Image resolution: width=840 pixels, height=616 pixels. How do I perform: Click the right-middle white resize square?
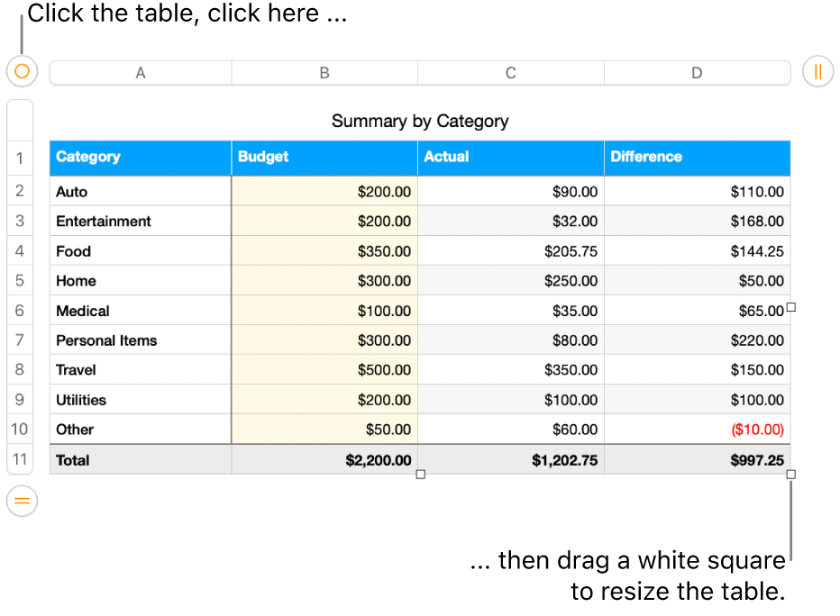tap(791, 307)
